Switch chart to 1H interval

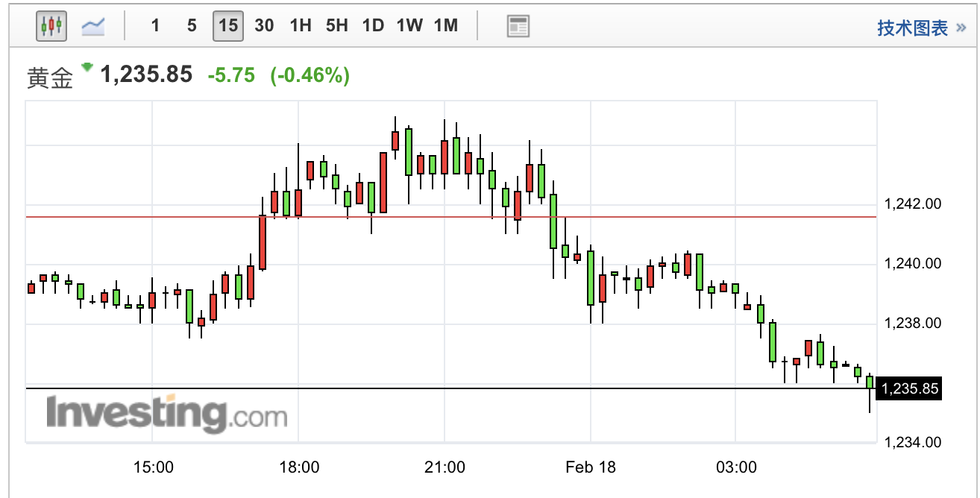click(x=301, y=26)
